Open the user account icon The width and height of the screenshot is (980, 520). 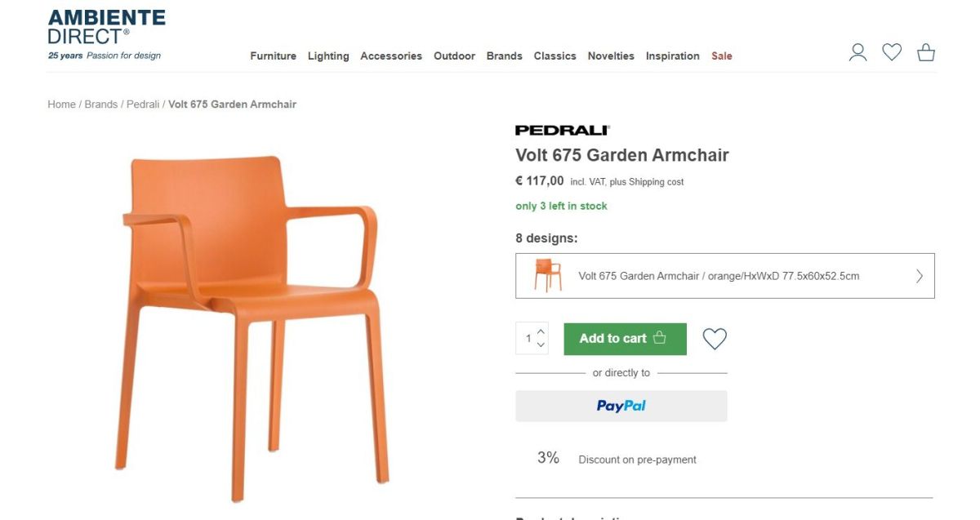pyautogui.click(x=857, y=53)
